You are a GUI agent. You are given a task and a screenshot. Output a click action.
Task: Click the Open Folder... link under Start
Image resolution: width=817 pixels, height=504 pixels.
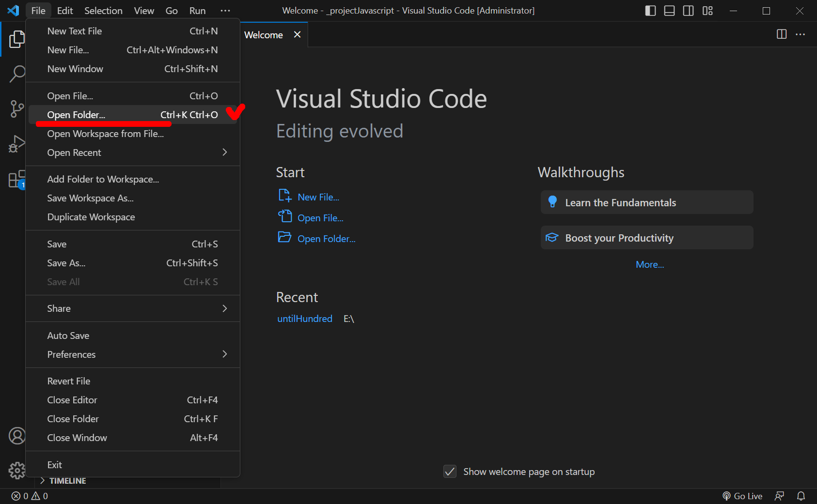tap(327, 239)
